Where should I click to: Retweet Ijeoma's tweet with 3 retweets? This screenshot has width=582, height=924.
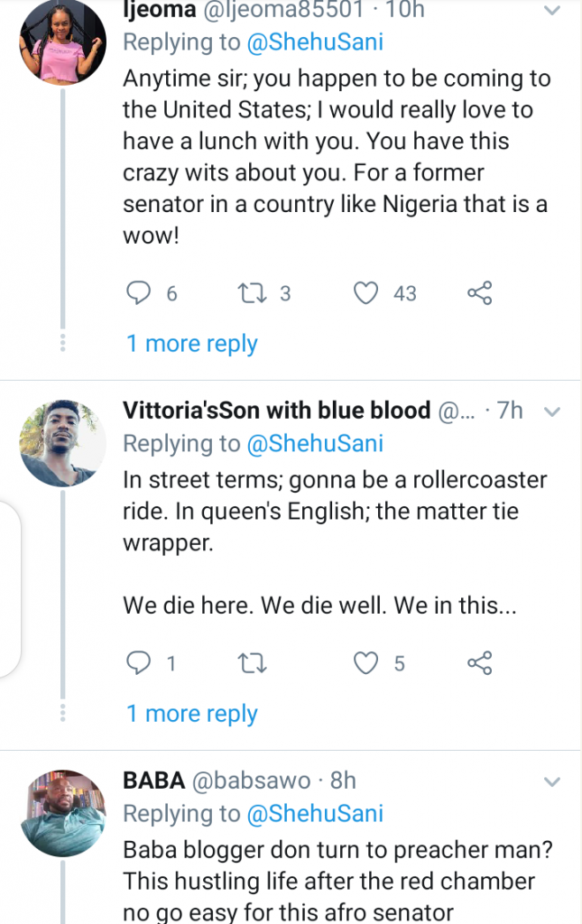click(246, 292)
